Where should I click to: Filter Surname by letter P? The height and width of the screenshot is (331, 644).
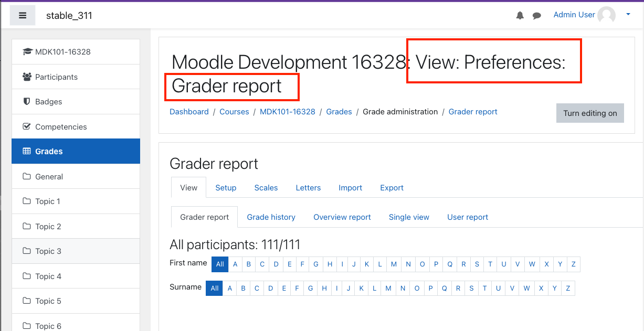coord(431,289)
